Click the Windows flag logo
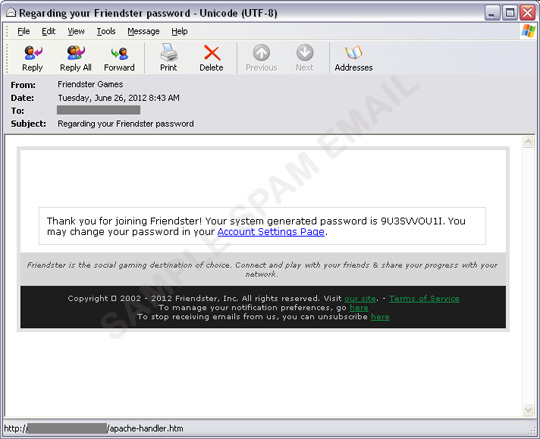 coord(528,31)
